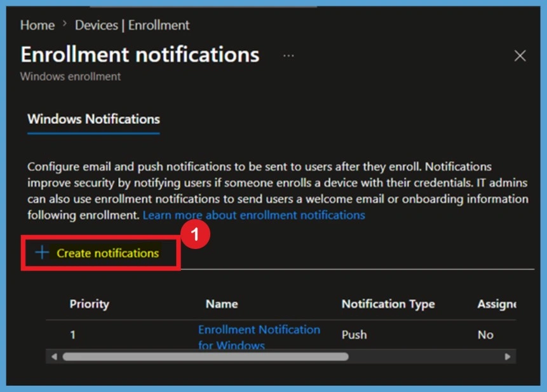Open the ellipsis more options menu
547x392 pixels.
[x=288, y=56]
